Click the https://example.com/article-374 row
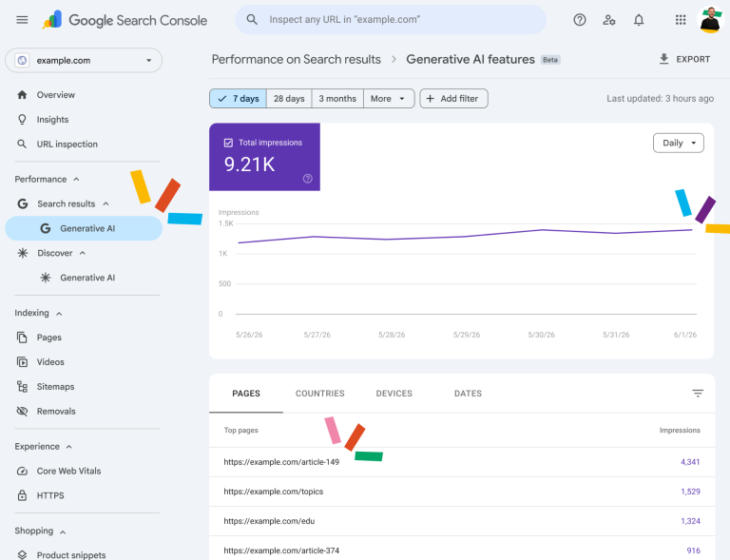The image size is (730, 560). [462, 549]
